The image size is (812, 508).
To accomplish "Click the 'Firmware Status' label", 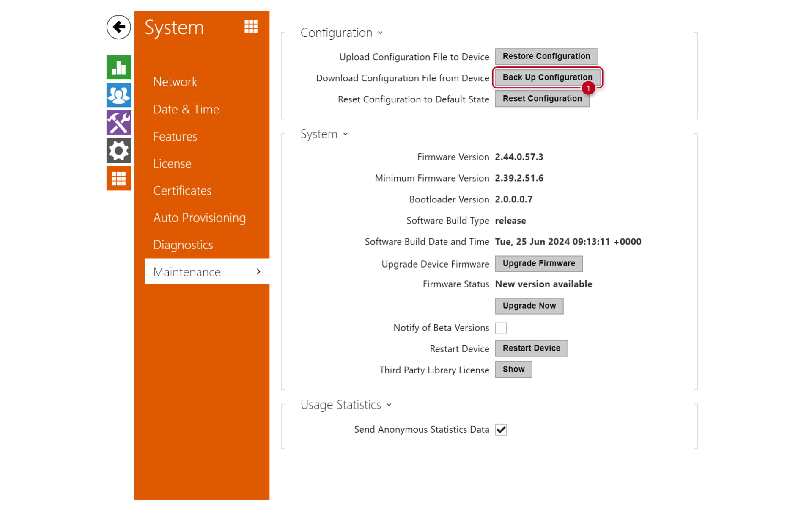I will [x=456, y=284].
